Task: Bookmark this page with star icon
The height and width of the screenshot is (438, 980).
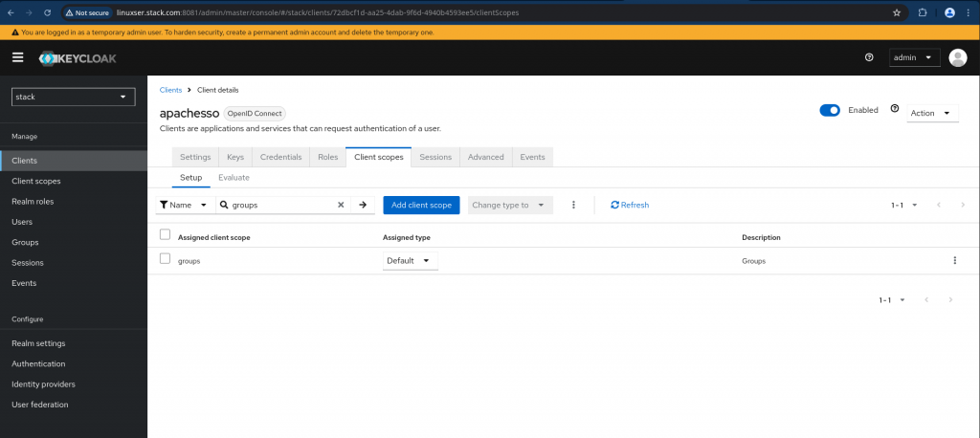Action: tap(896, 12)
